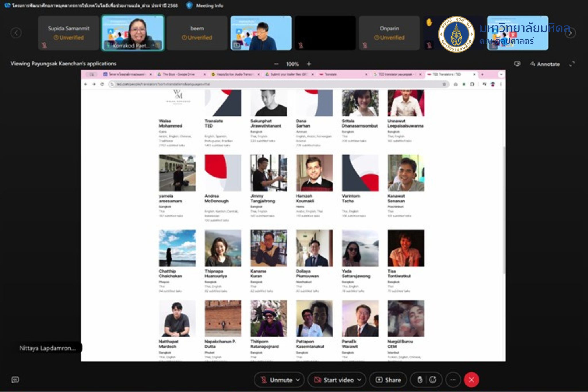This screenshot has height=392, width=588.
Task: Reload the shared browser page
Action: (x=102, y=84)
